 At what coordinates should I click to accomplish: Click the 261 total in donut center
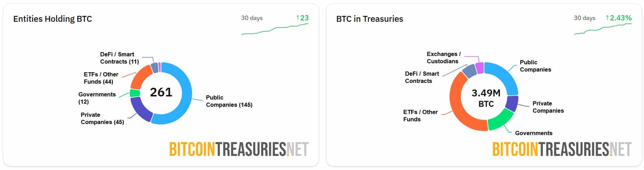click(161, 92)
